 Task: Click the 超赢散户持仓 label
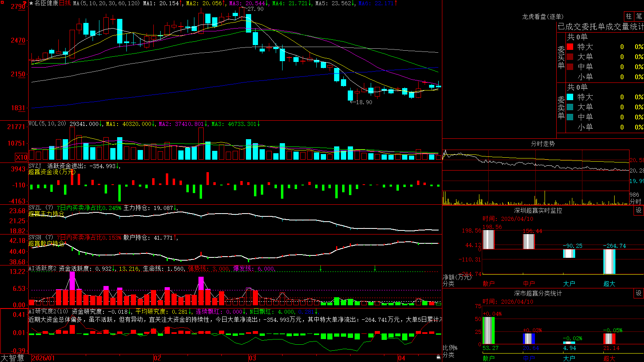tap(46, 243)
